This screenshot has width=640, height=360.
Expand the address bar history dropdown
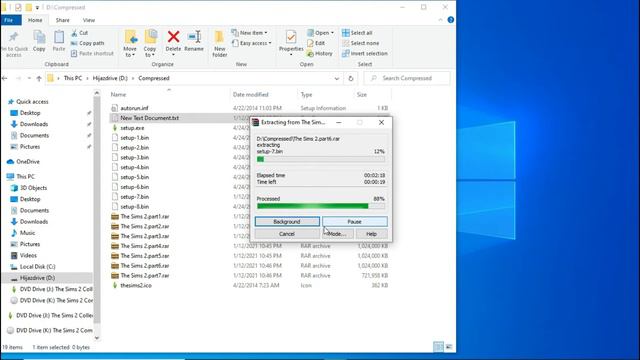pyautogui.click(x=337, y=78)
